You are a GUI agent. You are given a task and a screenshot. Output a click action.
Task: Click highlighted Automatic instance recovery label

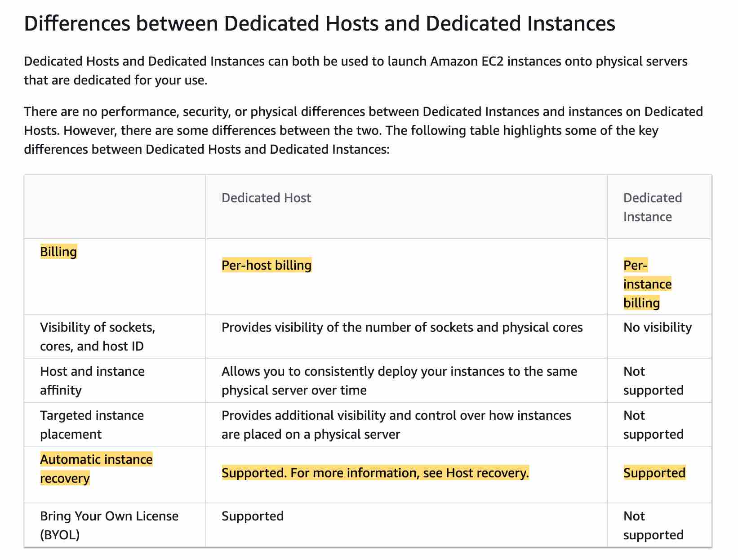96,469
